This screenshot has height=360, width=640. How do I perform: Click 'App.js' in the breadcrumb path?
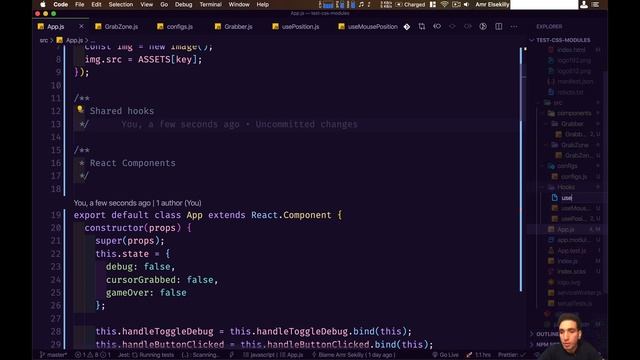[x=74, y=40]
